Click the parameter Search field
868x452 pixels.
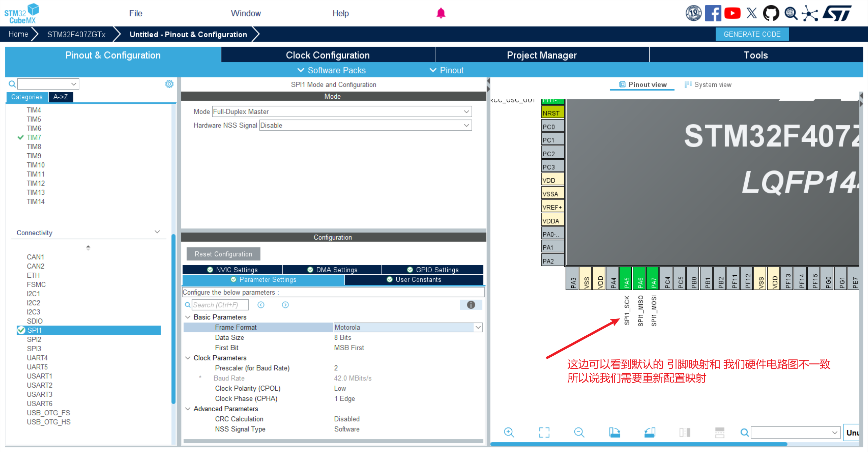click(220, 305)
